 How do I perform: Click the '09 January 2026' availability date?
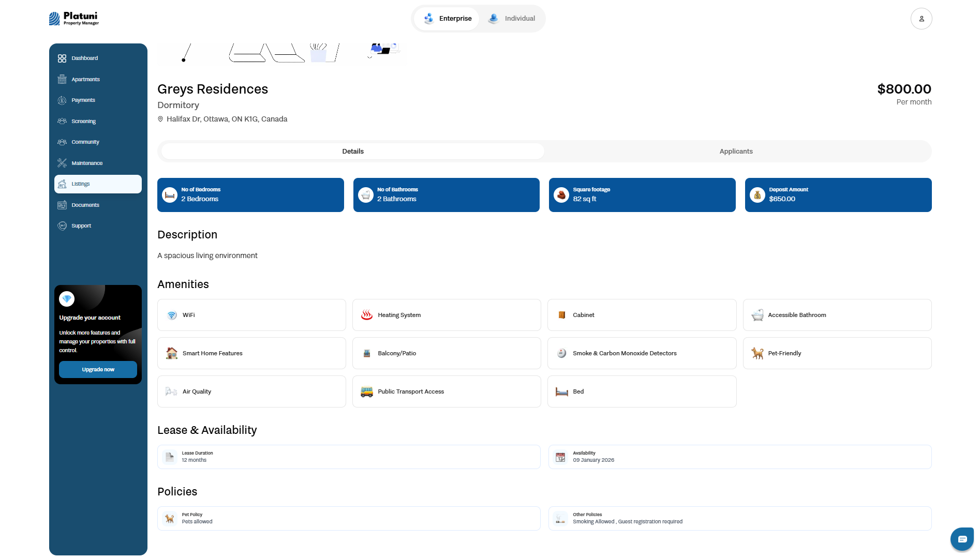point(593,460)
